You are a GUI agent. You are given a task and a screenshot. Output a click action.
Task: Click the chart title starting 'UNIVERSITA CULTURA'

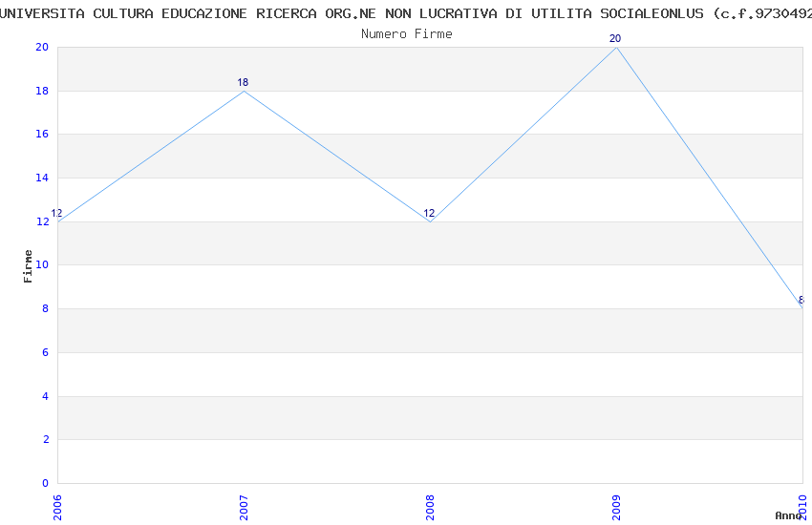pyautogui.click(x=406, y=14)
